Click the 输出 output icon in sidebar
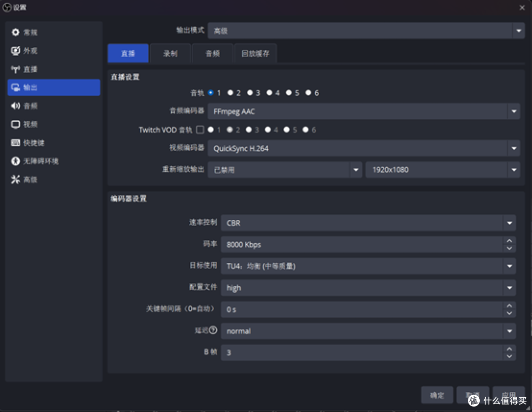 click(16, 88)
